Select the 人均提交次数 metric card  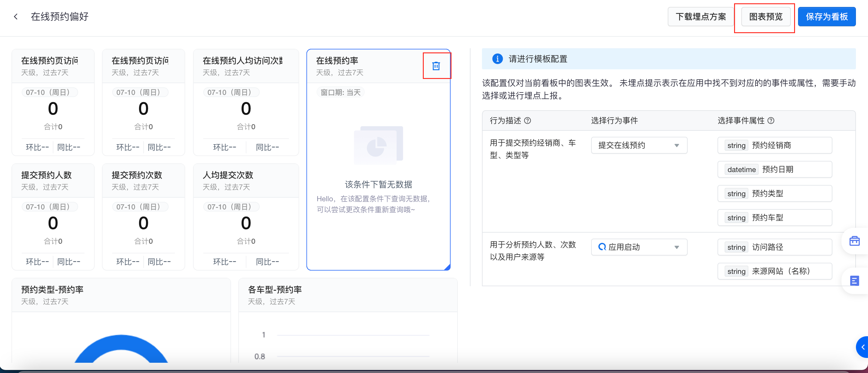tap(246, 217)
